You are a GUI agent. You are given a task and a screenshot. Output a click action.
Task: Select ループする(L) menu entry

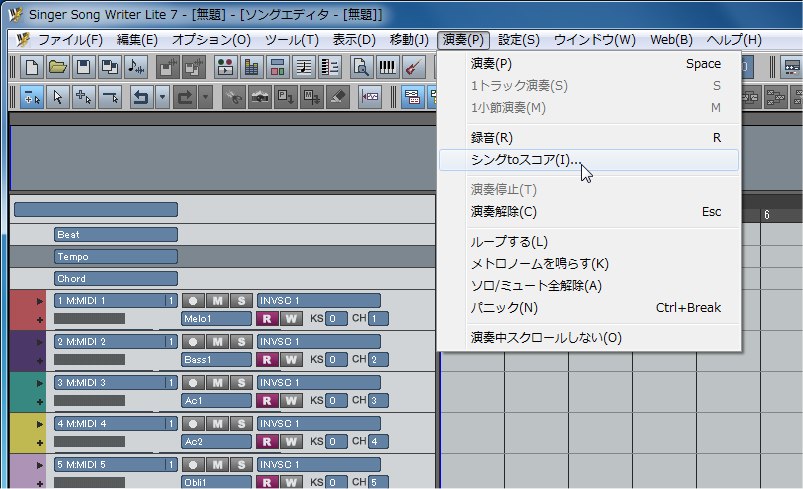pyautogui.click(x=588, y=242)
